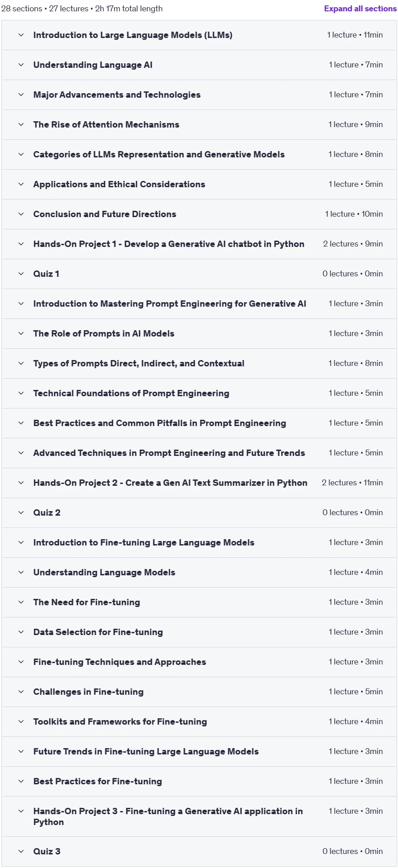Image resolution: width=398 pixels, height=868 pixels.
Task: Expand Introduction to Large Language Models section chevron
Action: 21,35
